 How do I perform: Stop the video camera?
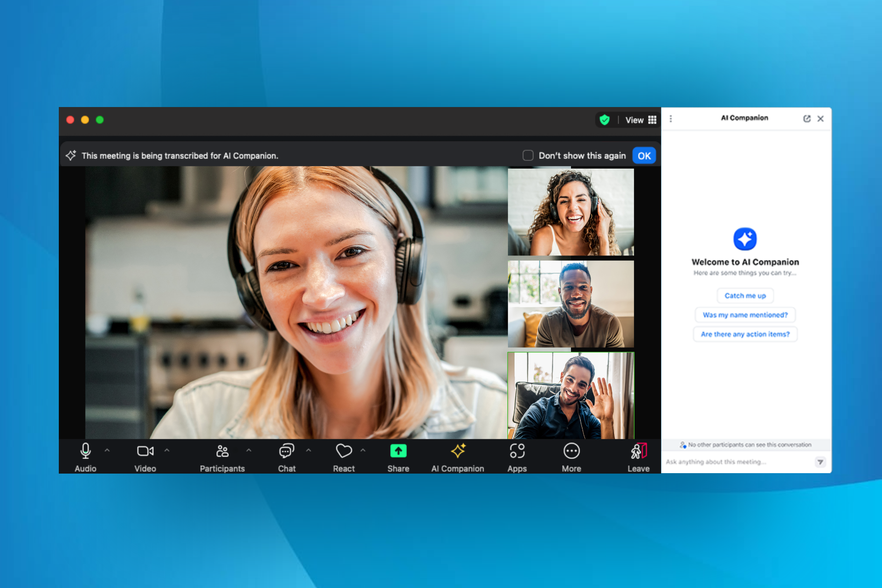pos(145,451)
